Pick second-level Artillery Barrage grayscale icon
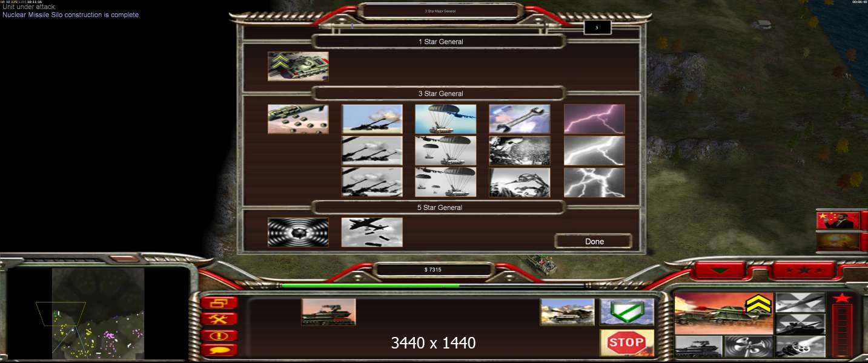The height and width of the screenshot is (363, 868). [372, 150]
